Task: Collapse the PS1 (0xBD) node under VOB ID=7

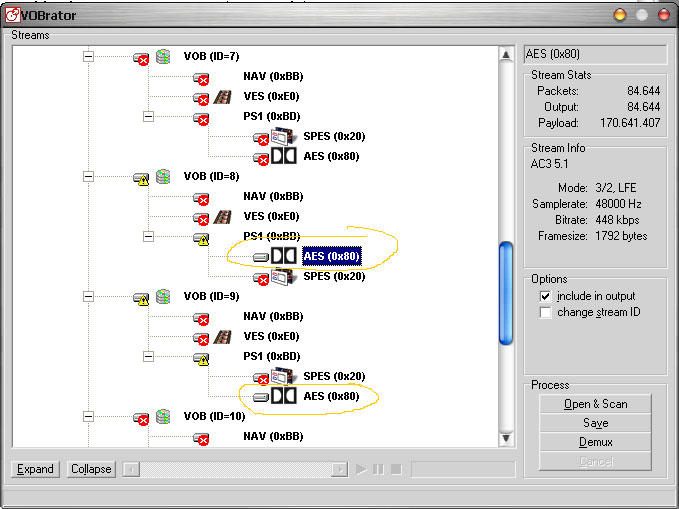Action: [x=149, y=116]
